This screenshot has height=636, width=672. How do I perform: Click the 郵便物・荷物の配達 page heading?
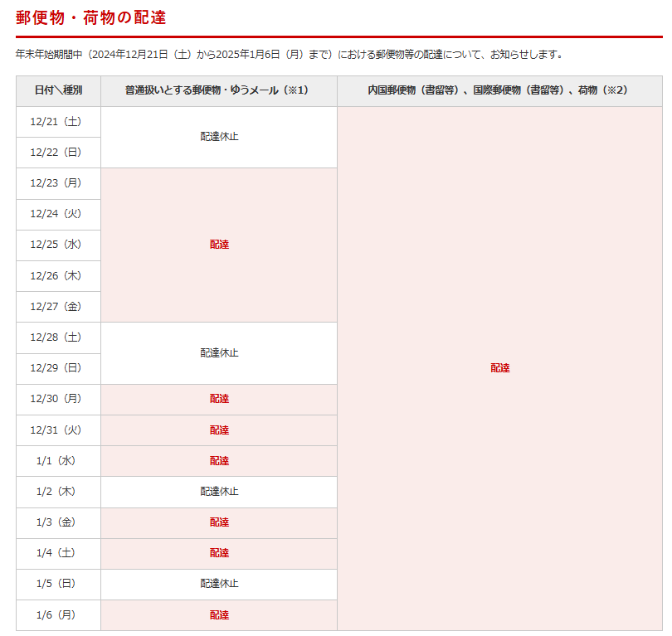pos(90,17)
